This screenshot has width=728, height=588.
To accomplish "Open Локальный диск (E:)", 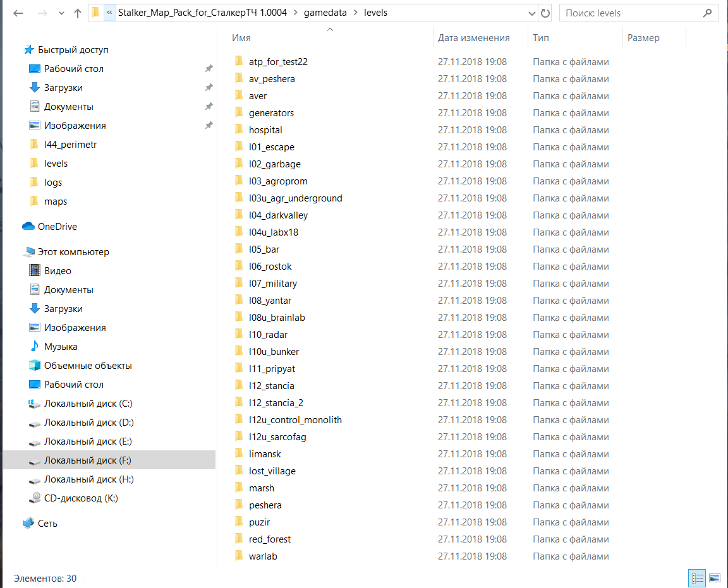I will 88,442.
